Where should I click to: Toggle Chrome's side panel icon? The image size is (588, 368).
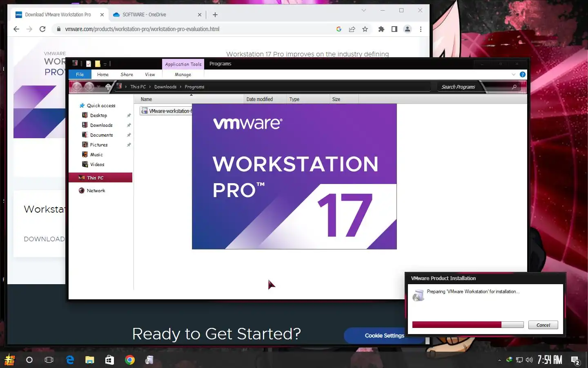pyautogui.click(x=394, y=29)
